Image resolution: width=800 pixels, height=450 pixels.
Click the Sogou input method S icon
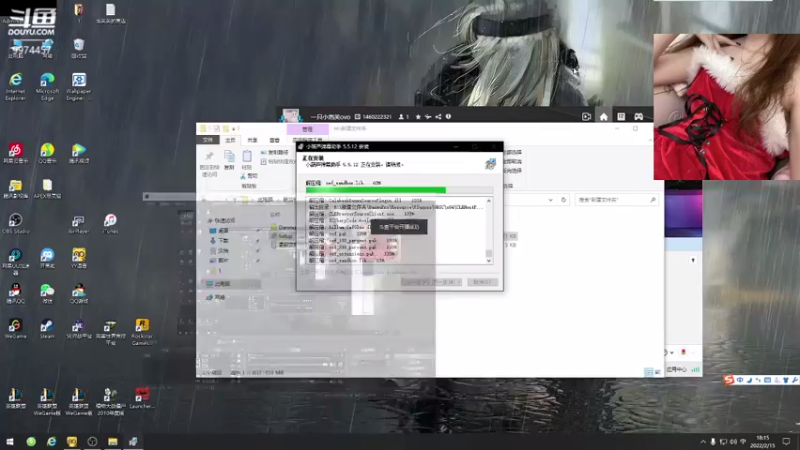pos(728,380)
